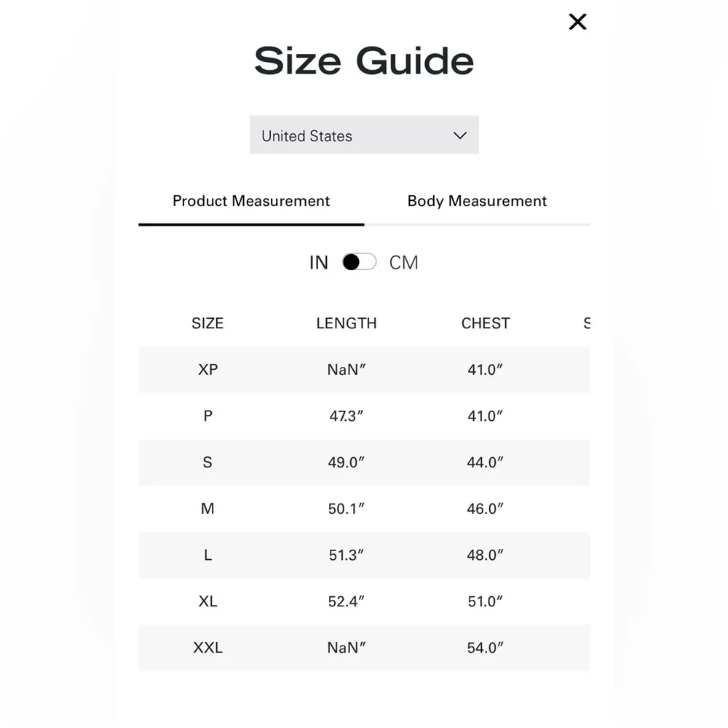Image resolution: width=728 pixels, height=728 pixels.
Task: Click the CHEST column header
Action: tap(486, 323)
